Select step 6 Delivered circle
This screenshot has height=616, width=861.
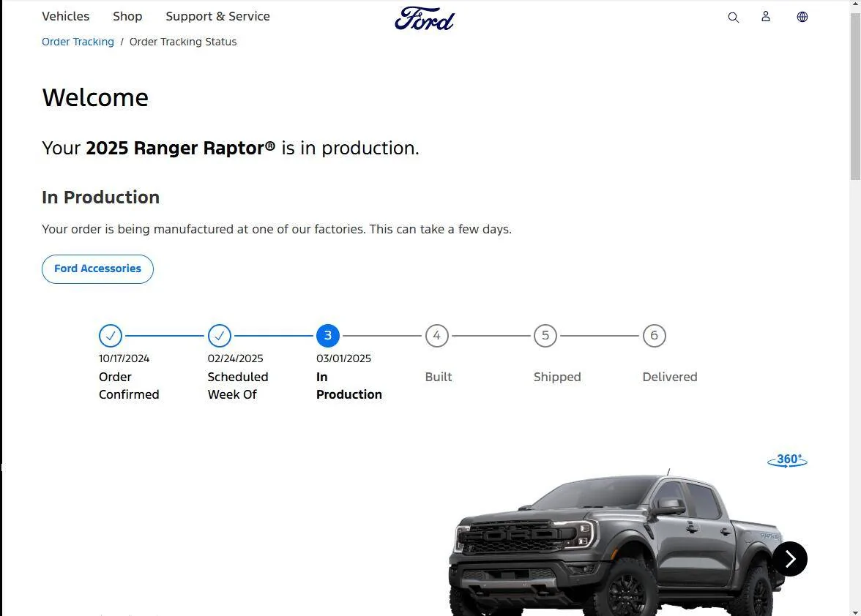pyautogui.click(x=654, y=336)
